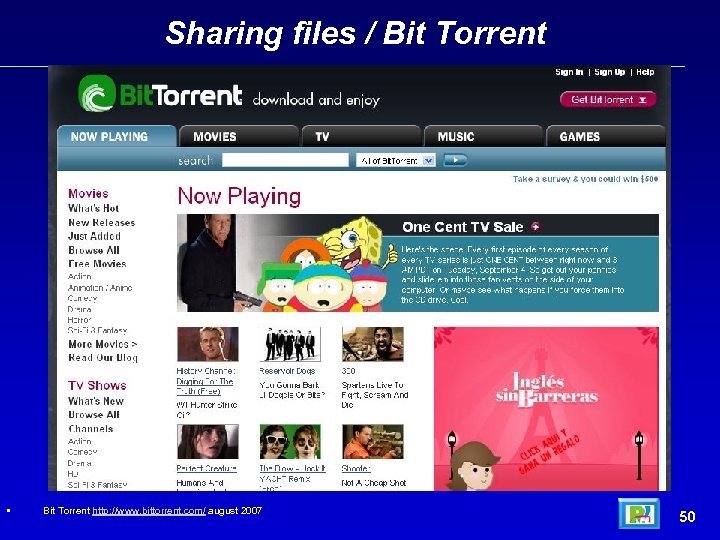The height and width of the screenshot is (540, 720).
Task: Select Sci-Fi & Fantasy under Movies
Action: (x=97, y=331)
